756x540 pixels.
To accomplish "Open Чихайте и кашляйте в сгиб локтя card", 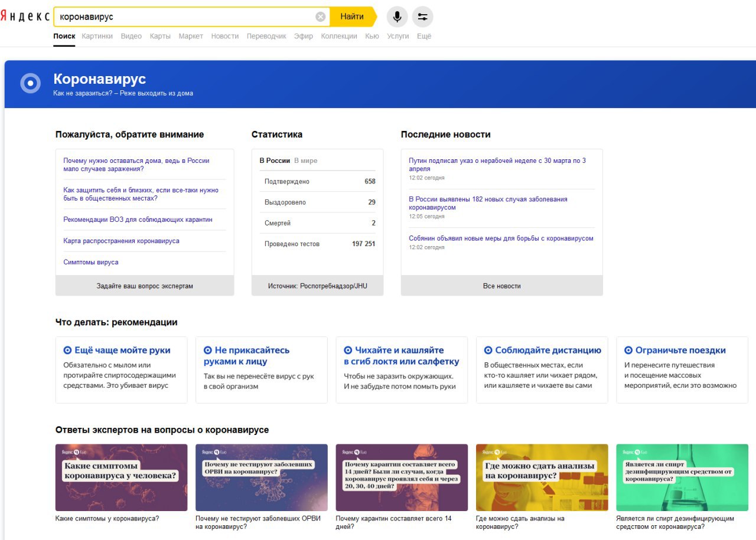I will click(402, 370).
